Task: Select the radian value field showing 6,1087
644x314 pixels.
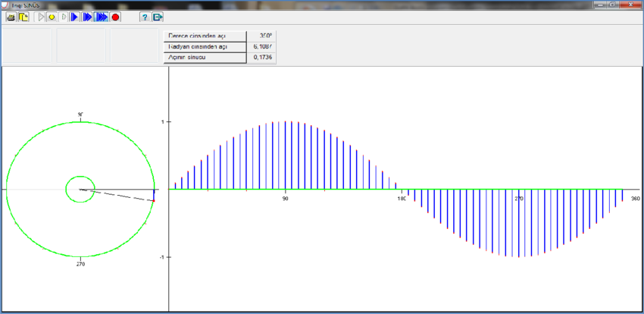Action: pyautogui.click(x=262, y=46)
